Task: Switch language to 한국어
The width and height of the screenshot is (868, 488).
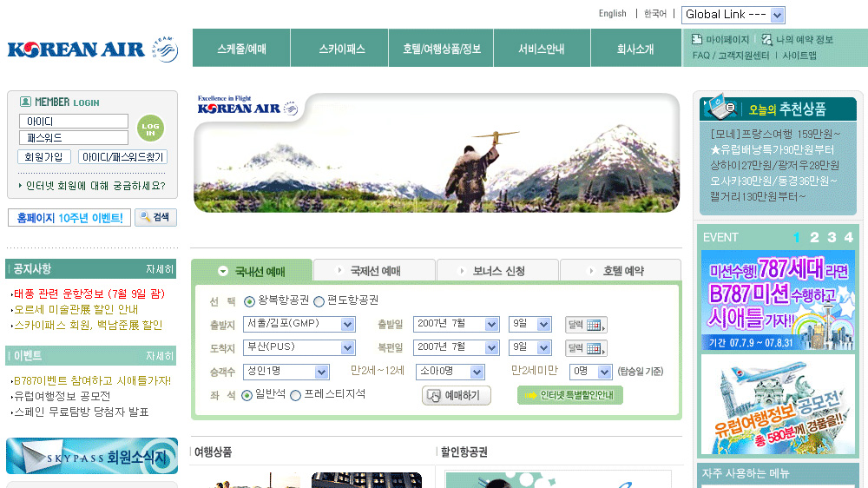Action: click(x=654, y=13)
